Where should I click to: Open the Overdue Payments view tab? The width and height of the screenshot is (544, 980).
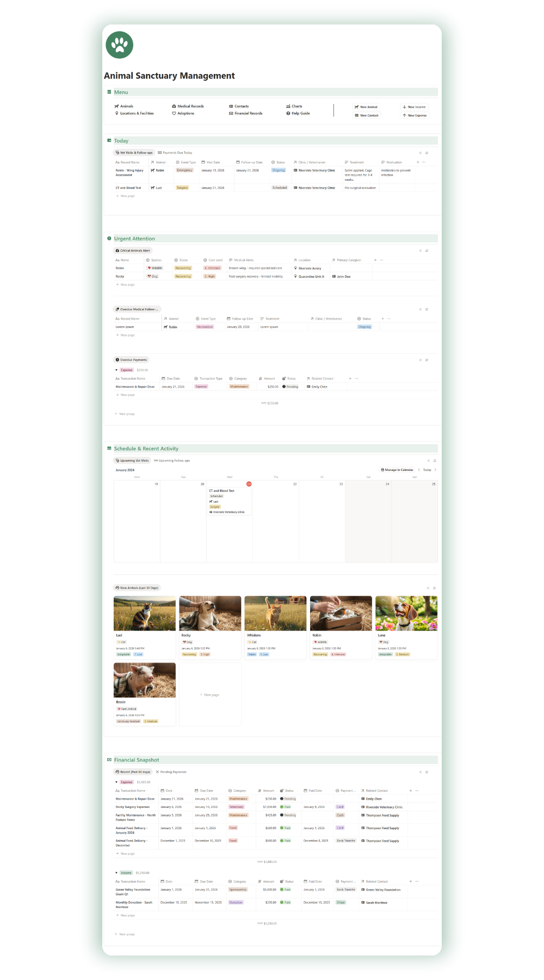pos(131,360)
